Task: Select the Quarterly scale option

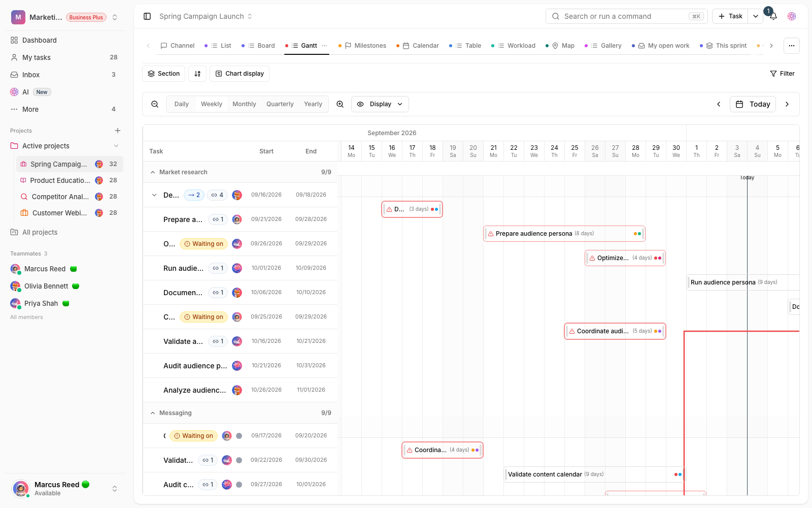Action: coord(280,104)
